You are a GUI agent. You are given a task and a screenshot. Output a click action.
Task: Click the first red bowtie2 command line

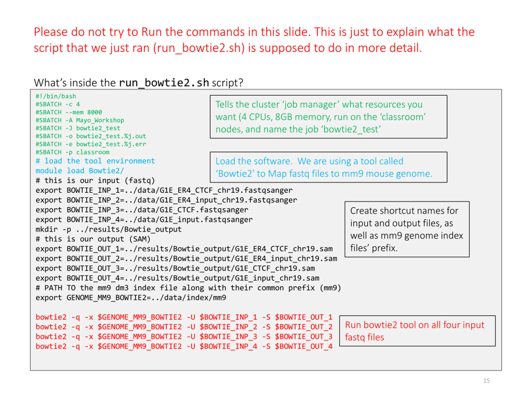click(184, 317)
